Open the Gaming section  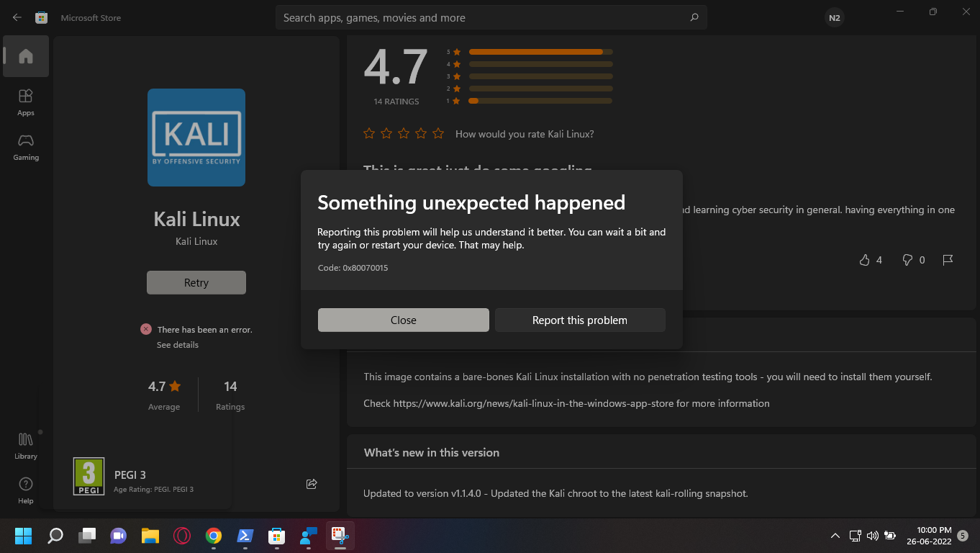pos(26,146)
